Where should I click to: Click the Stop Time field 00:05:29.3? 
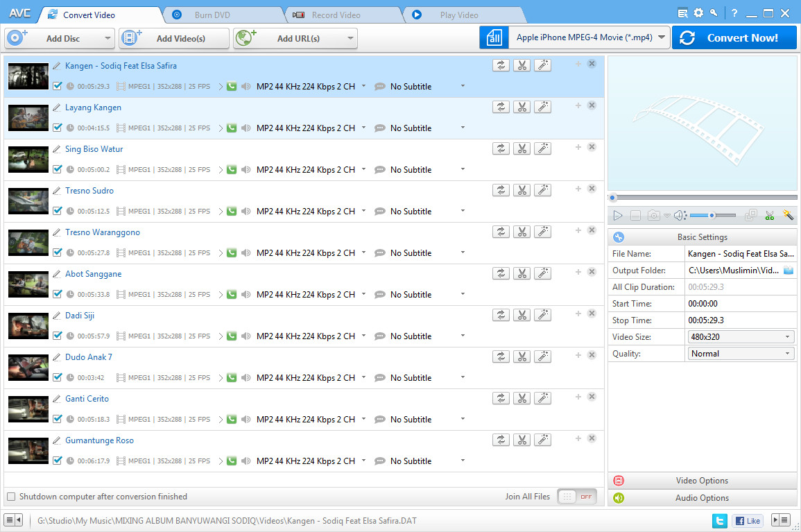click(x=740, y=320)
